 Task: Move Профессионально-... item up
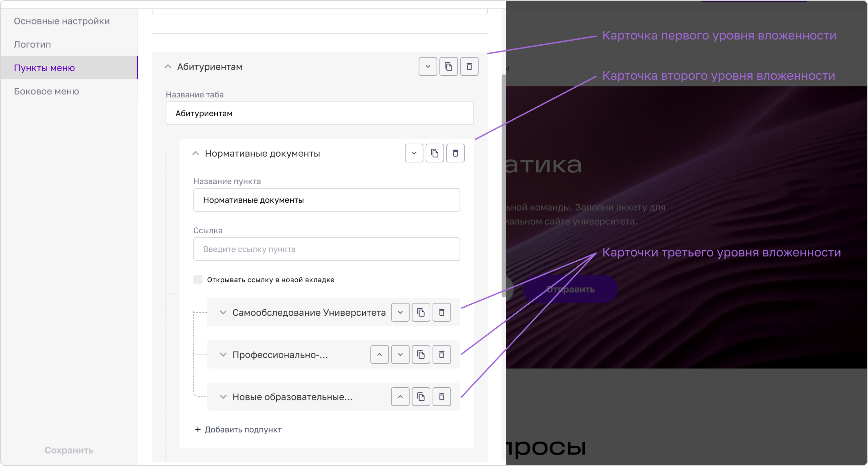pos(379,355)
